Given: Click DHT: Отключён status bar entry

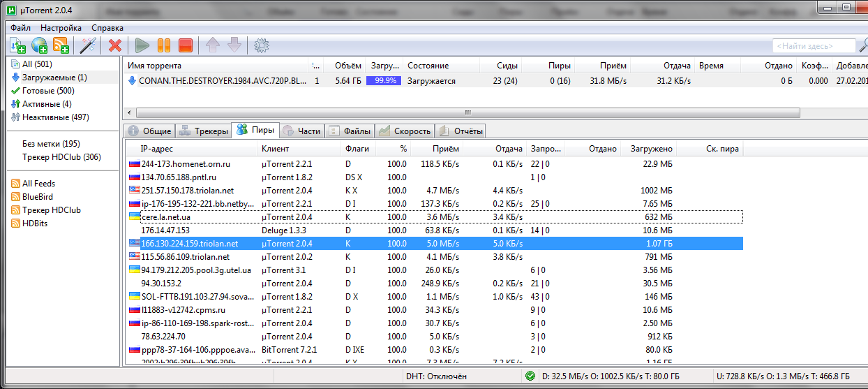Looking at the screenshot, I should [x=436, y=376].
